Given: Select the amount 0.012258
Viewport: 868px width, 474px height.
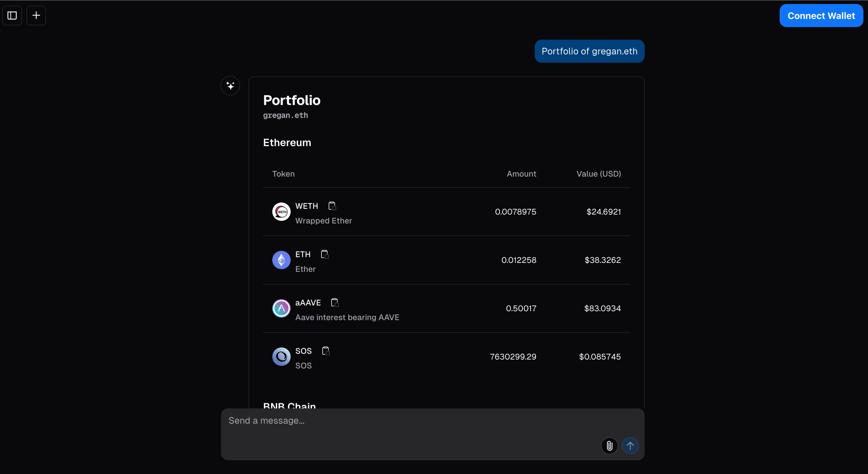Looking at the screenshot, I should [519, 260].
